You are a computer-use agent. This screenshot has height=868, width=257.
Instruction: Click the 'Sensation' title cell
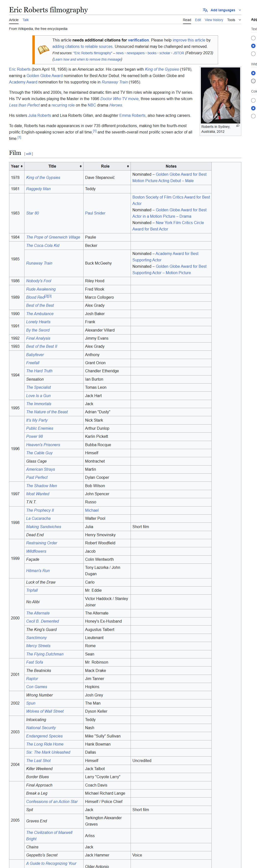coord(54,379)
